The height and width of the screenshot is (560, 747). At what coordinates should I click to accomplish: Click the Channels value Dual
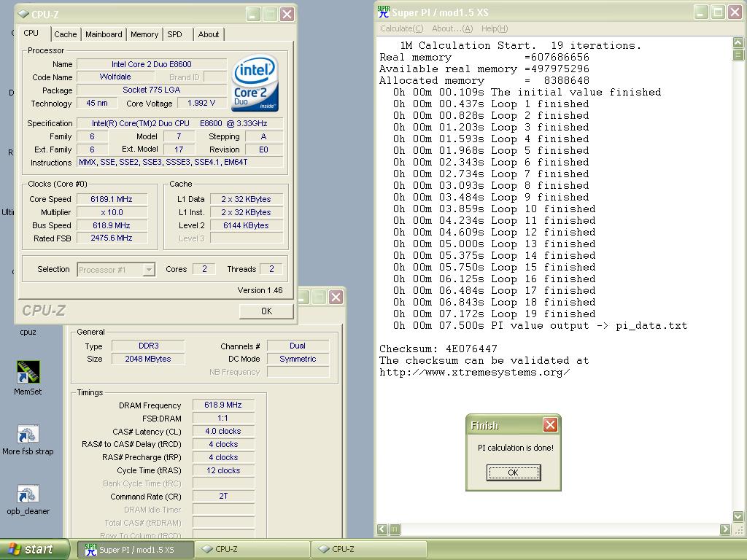(x=298, y=346)
